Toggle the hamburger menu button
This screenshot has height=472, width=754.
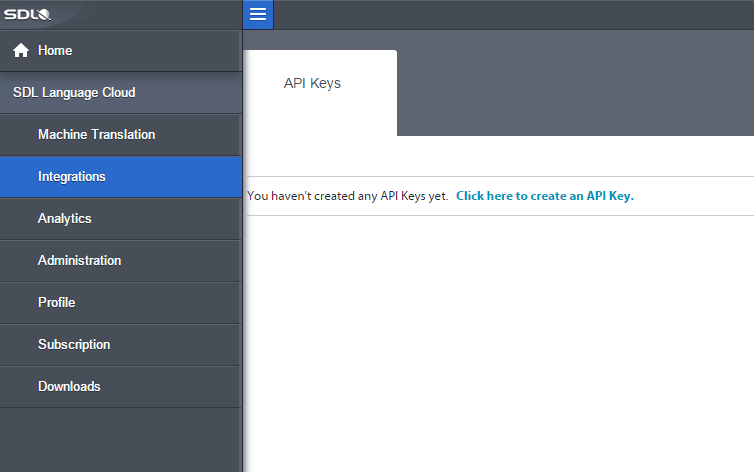[258, 14]
